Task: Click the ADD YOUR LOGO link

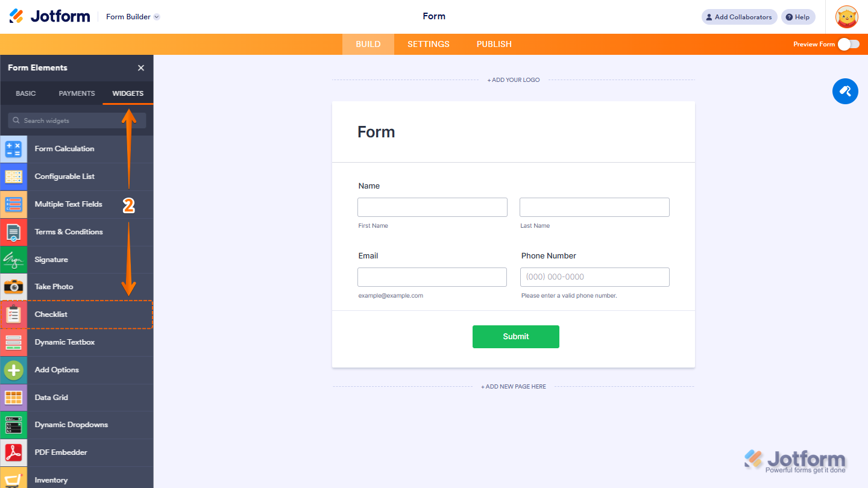Action: (x=513, y=79)
